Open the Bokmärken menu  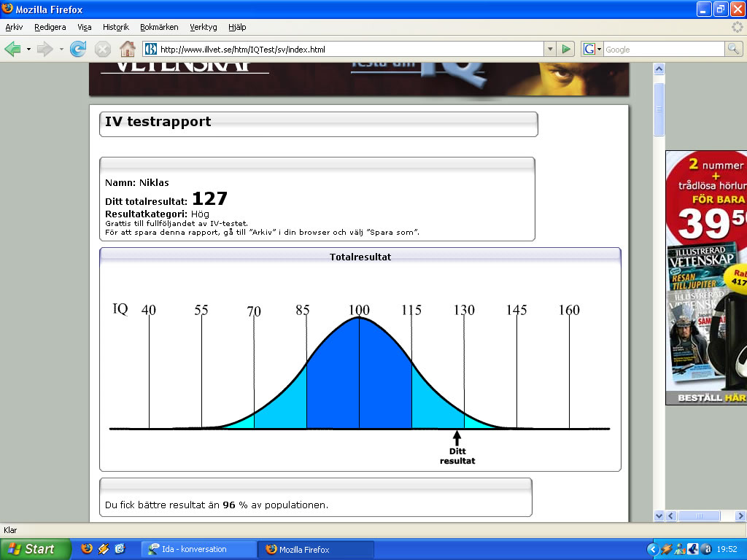tap(158, 27)
